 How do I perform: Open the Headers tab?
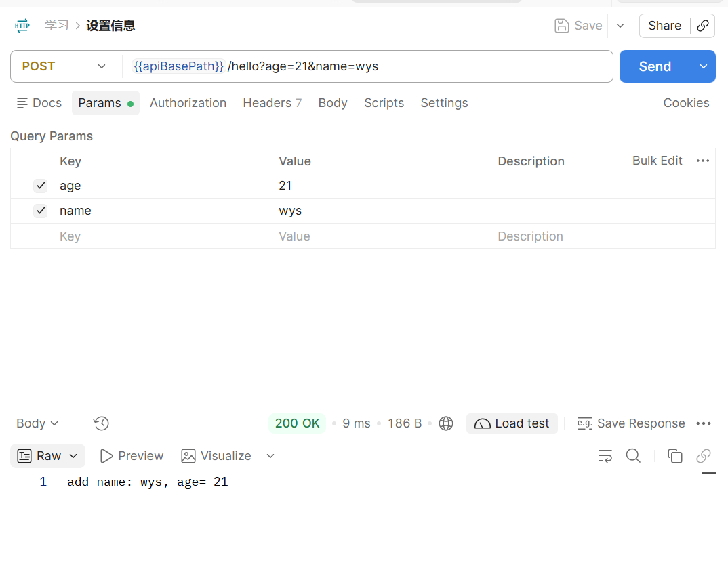click(272, 103)
